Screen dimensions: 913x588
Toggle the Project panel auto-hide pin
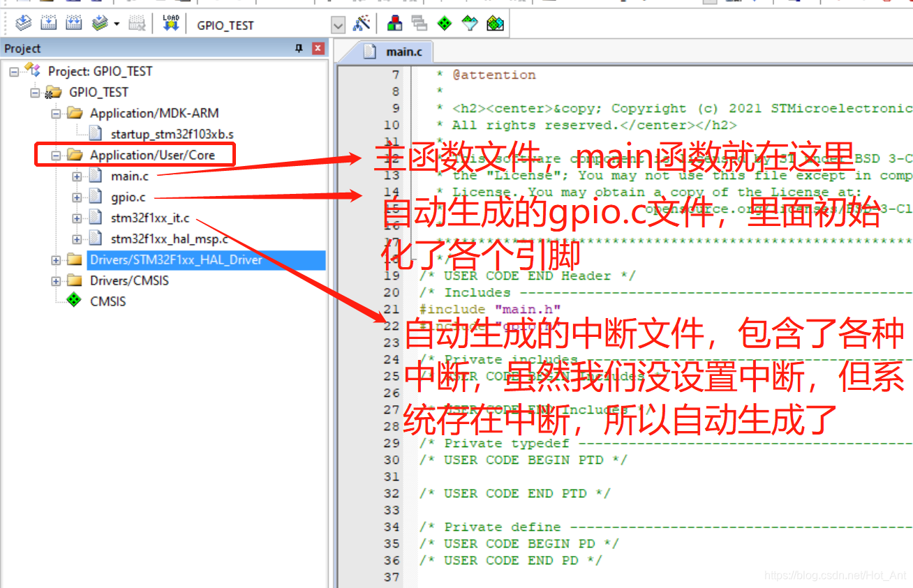(x=299, y=48)
